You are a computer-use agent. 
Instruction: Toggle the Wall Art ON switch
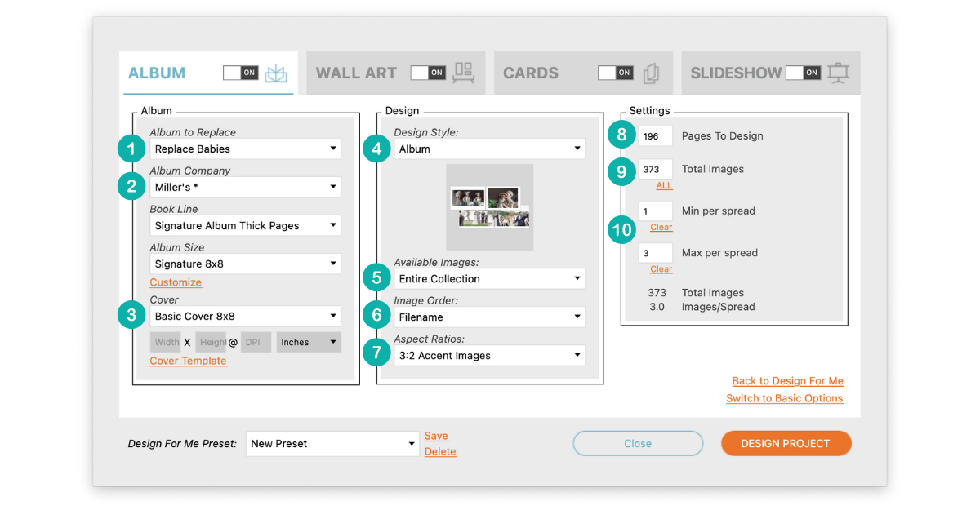pos(428,73)
